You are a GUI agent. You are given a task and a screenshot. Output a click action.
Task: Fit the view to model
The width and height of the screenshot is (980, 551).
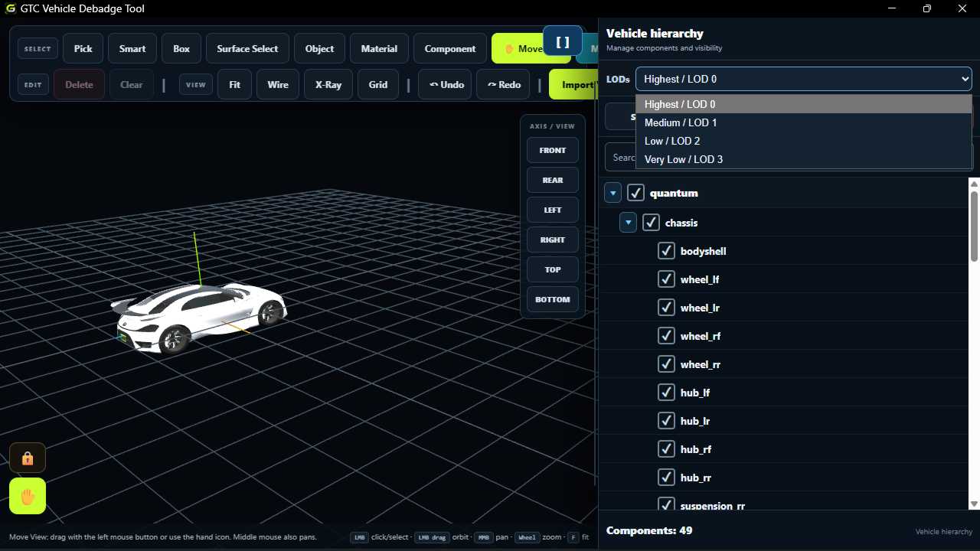(234, 84)
